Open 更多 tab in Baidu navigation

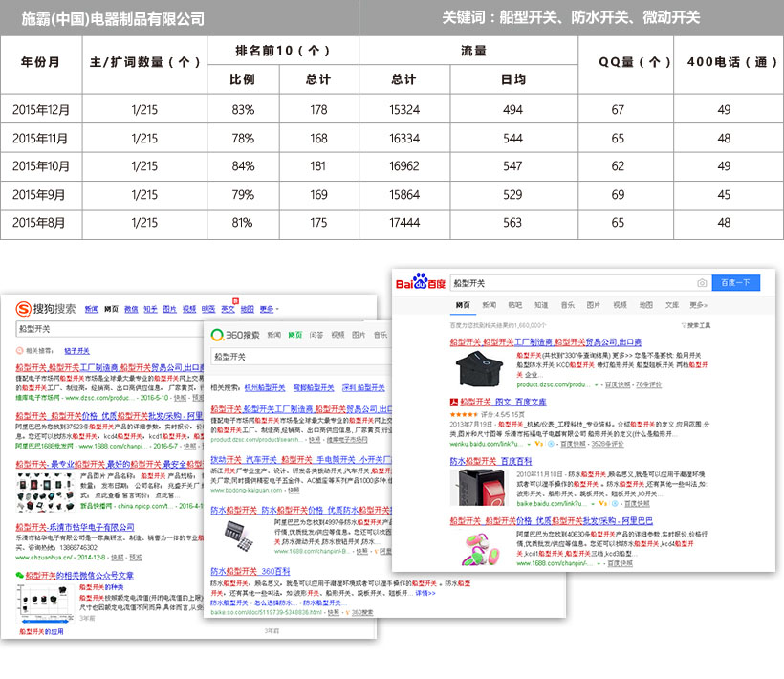[x=699, y=305]
